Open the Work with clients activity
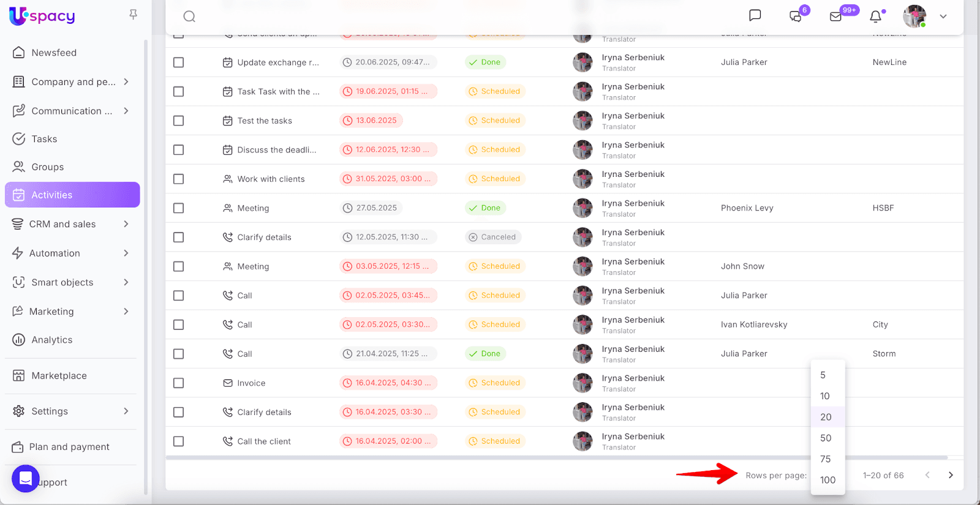Screen dimensions: 980x505 point(271,179)
